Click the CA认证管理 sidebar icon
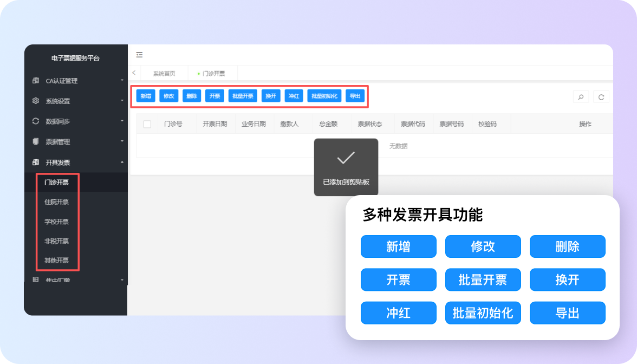 (36, 80)
